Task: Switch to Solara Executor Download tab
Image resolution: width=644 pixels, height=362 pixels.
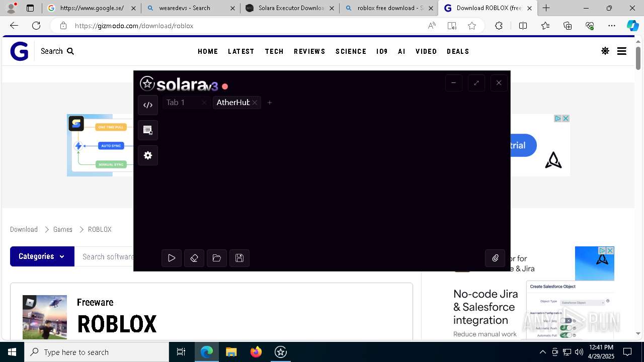Action: click(289, 8)
